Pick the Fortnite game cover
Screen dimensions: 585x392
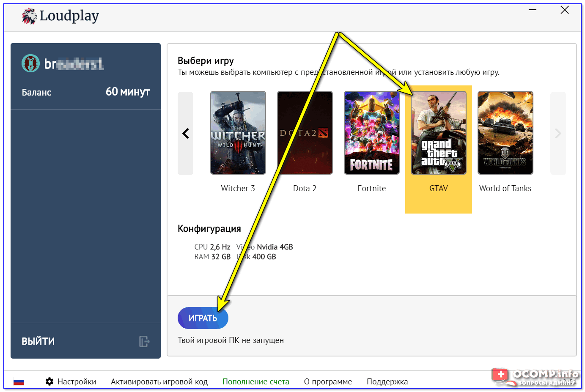tap(371, 133)
